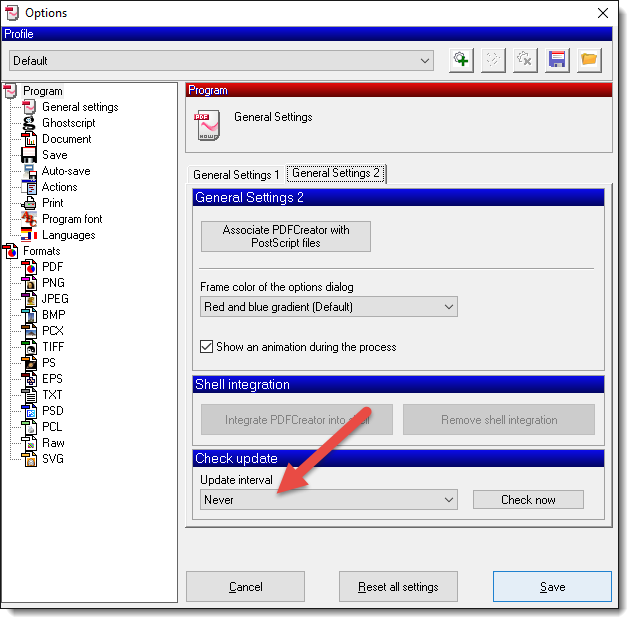The image size is (634, 624).
Task: Click the save profile floppy disk icon
Action: [557, 60]
